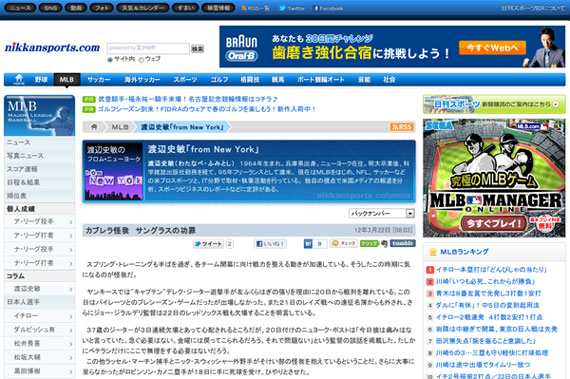Open 松坂大輔 in the sidebar
This screenshot has height=379, width=570.
[x=40, y=357]
